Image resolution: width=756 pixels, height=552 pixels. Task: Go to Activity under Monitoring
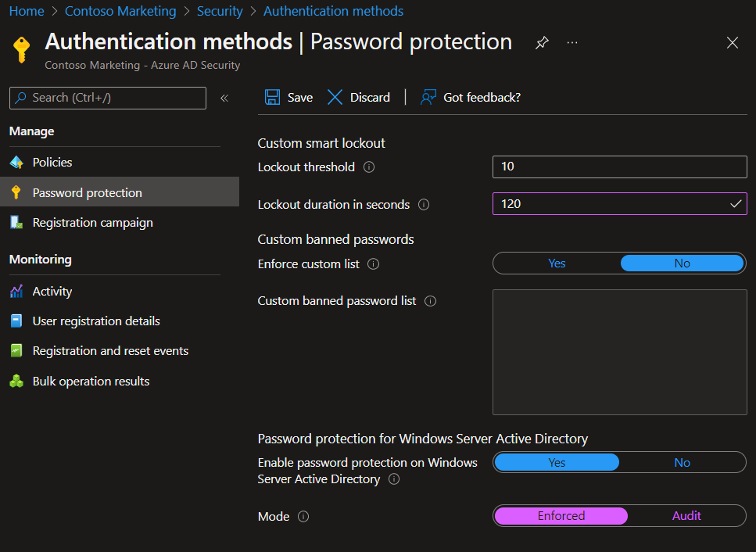pos(52,292)
